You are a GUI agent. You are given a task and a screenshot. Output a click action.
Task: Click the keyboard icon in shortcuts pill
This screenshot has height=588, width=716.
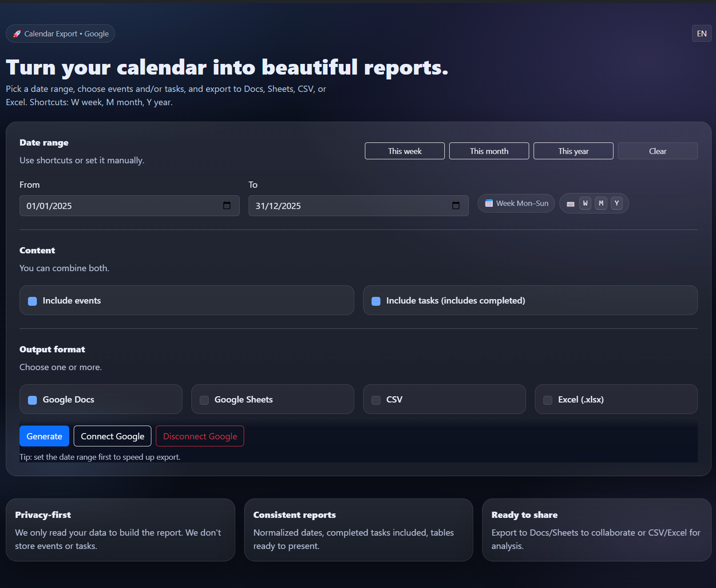coord(570,204)
